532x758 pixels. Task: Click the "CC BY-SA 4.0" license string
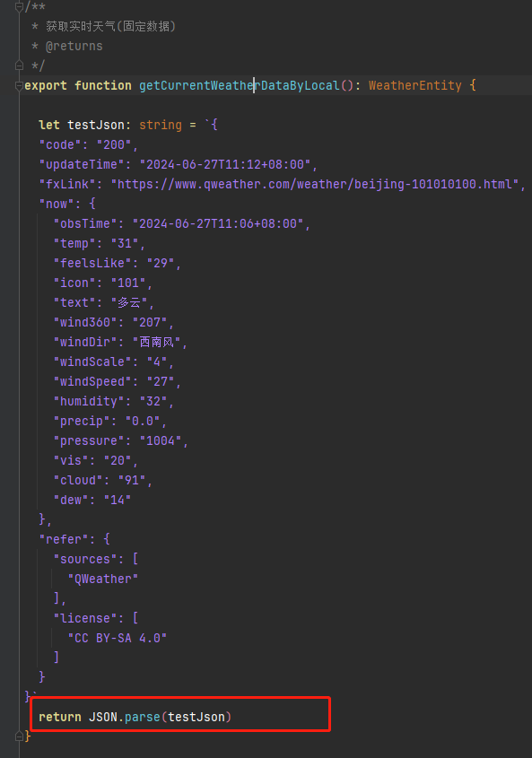[x=117, y=638]
